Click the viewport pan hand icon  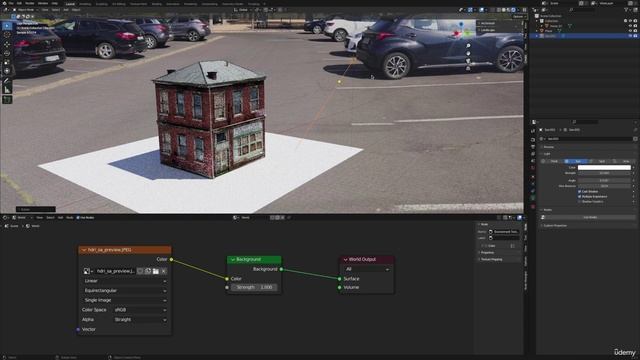tap(468, 53)
